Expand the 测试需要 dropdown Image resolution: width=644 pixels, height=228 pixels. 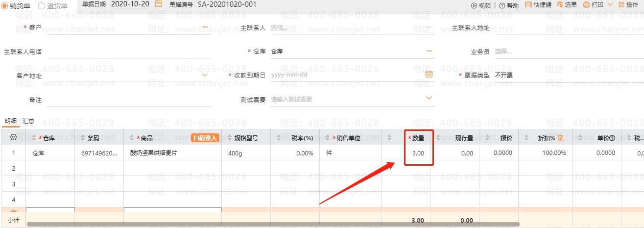tap(429, 98)
